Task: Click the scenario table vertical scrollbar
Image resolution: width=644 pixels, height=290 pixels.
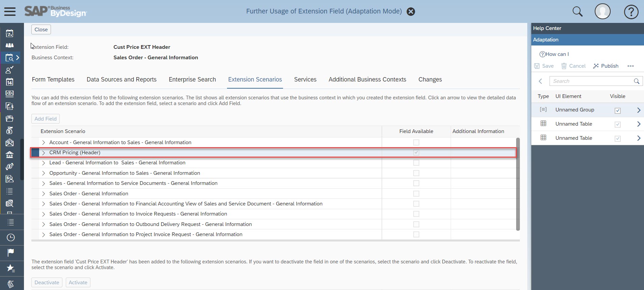Action: pos(518,184)
